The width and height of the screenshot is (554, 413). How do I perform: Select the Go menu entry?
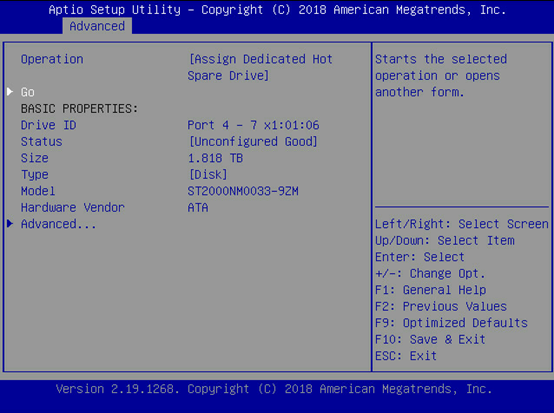click(28, 92)
